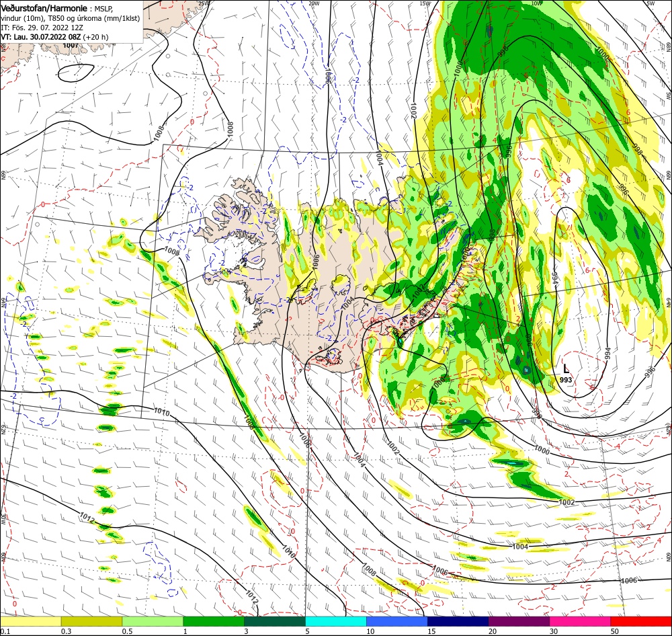This screenshot has width=672, height=636.
Task: Click the '10W' longitude label
Action: 536,3
